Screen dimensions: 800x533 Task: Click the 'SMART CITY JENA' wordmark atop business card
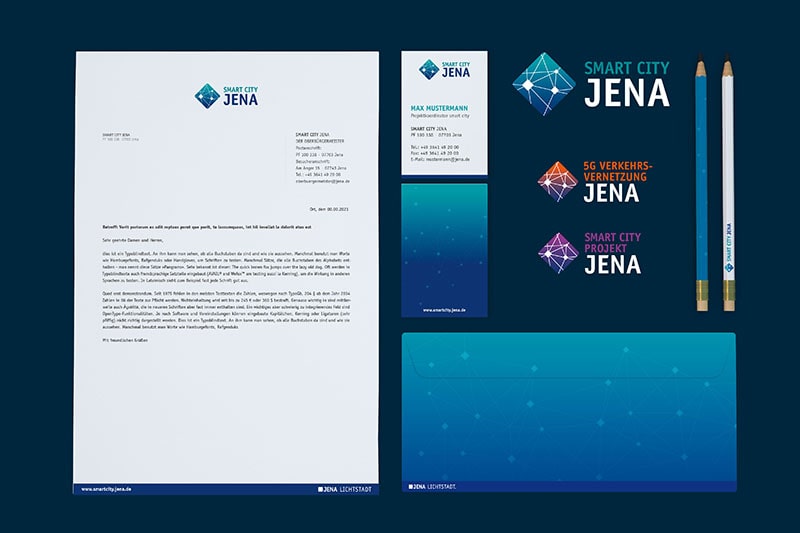[x=456, y=70]
